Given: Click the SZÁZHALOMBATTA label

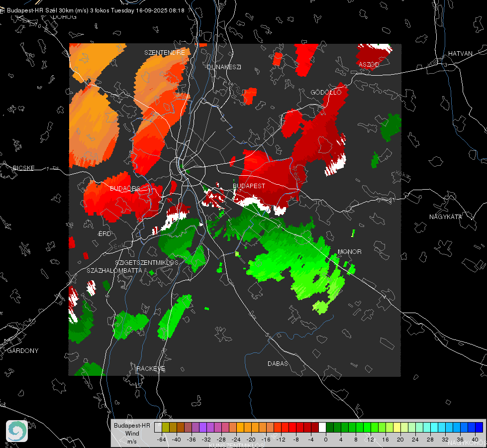Looking at the screenshot, I should click(x=114, y=270).
